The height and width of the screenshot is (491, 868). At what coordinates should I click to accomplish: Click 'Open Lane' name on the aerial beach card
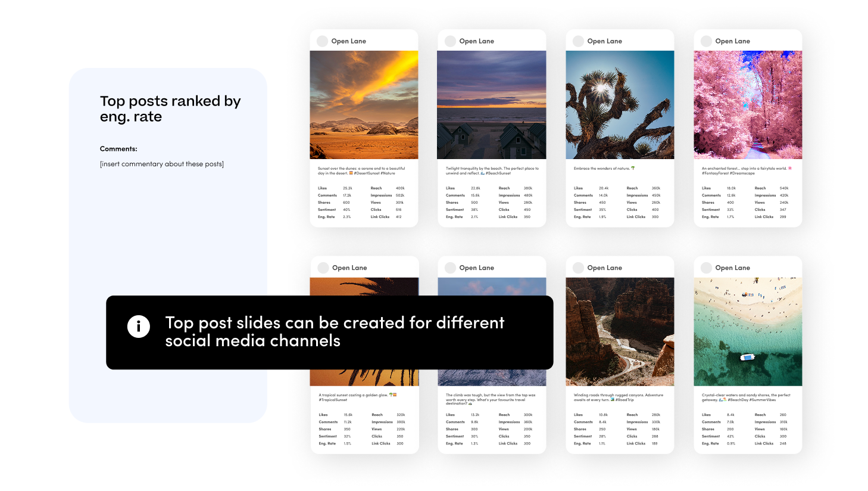(733, 268)
